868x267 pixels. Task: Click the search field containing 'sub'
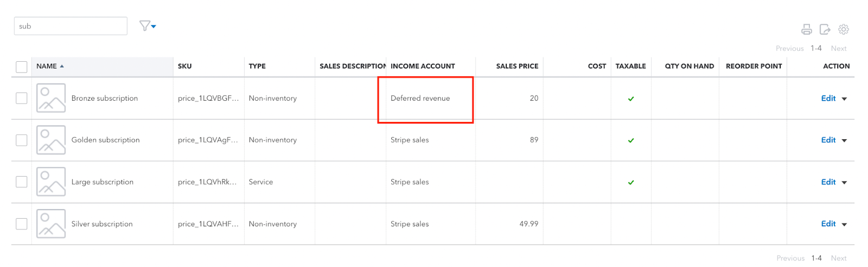click(x=71, y=26)
